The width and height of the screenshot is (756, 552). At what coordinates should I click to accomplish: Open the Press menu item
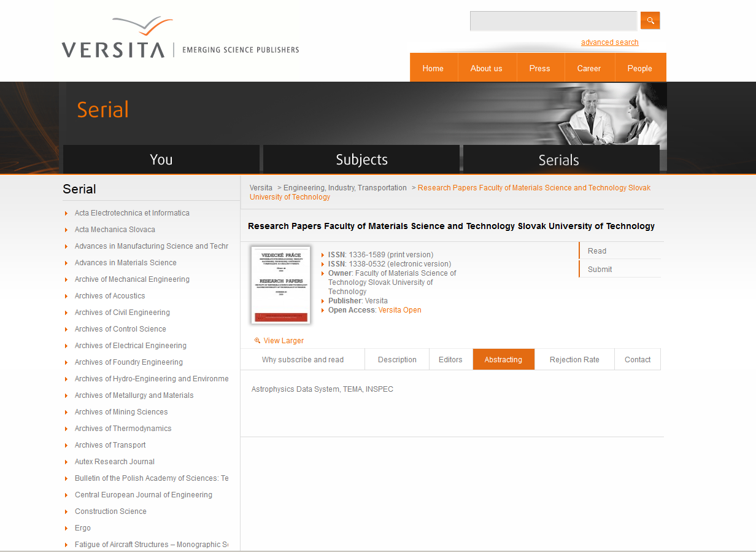539,68
